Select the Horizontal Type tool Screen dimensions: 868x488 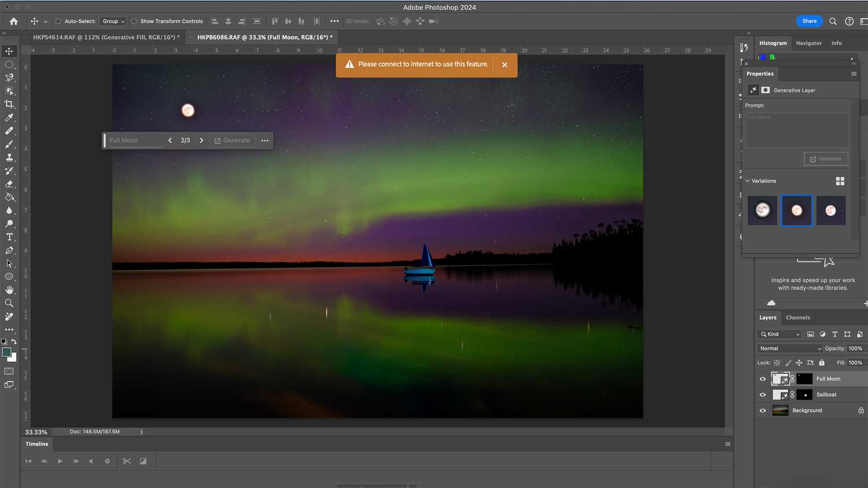click(9, 237)
